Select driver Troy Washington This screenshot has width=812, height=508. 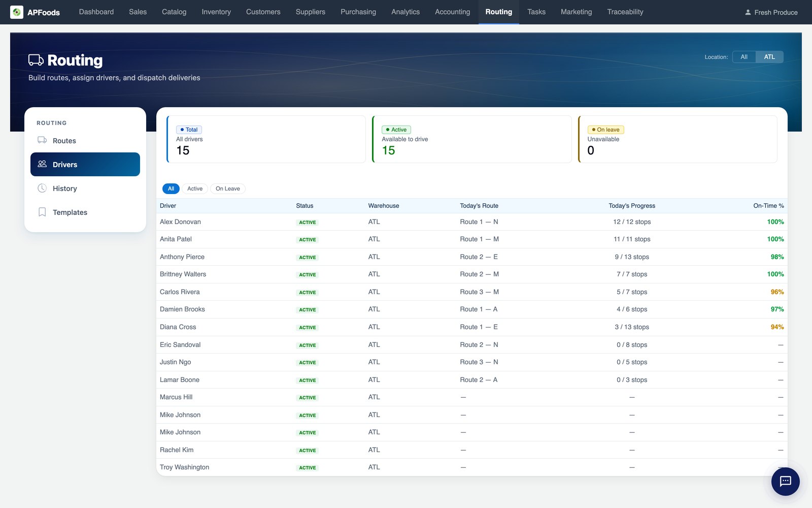pos(184,467)
